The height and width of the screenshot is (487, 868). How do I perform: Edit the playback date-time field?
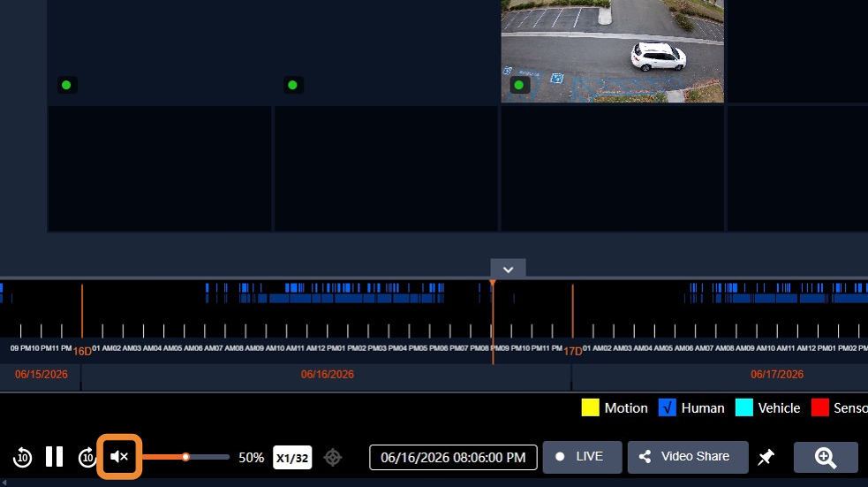pos(453,457)
